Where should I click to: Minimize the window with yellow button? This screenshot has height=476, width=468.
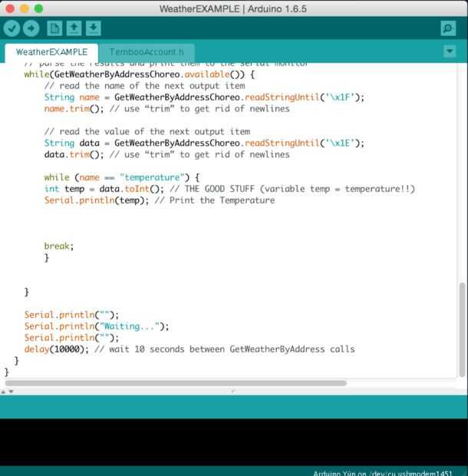pyautogui.click(x=25, y=8)
